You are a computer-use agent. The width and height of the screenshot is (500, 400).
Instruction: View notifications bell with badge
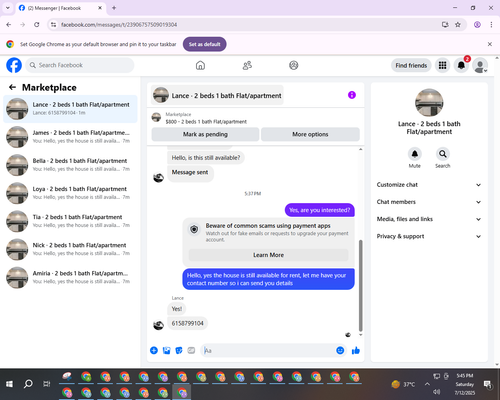[x=461, y=65]
